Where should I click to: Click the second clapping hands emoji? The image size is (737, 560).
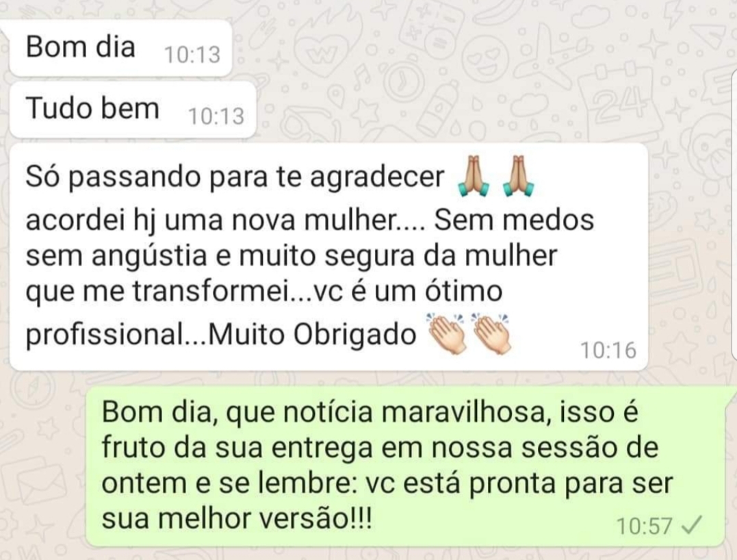[x=491, y=333]
